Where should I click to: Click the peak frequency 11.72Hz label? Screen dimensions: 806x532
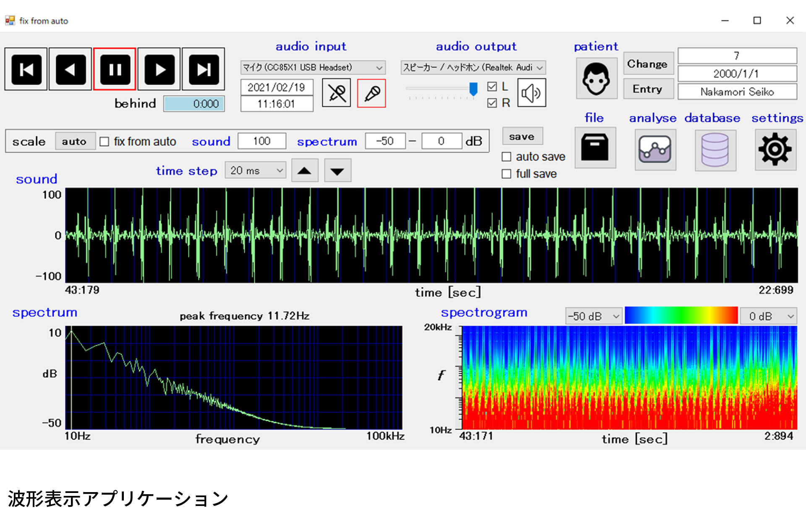[244, 316]
